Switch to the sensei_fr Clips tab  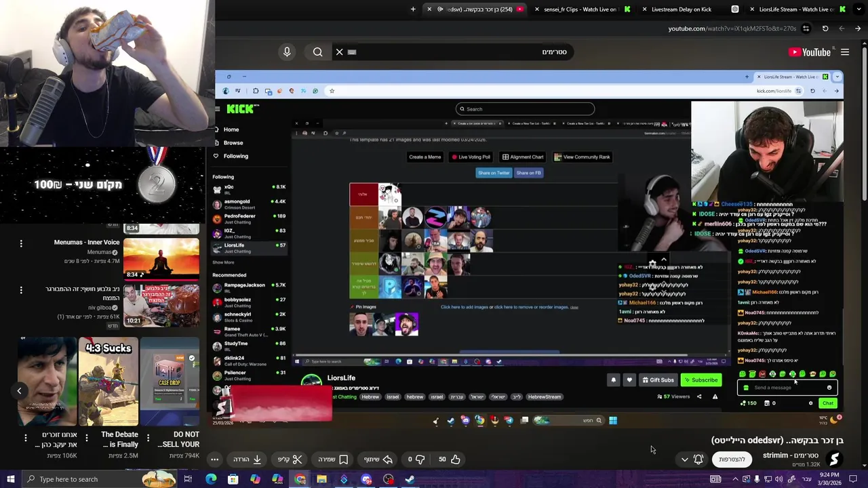click(x=580, y=9)
